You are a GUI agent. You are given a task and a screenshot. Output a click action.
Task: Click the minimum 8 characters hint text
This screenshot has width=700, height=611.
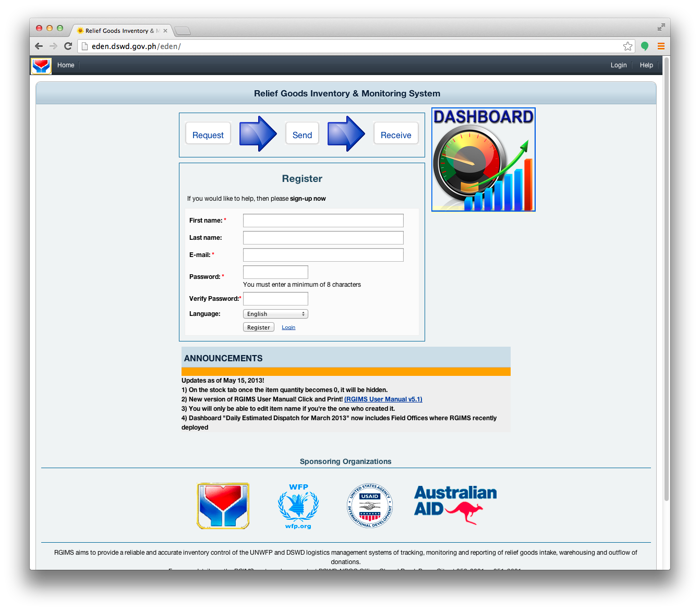coord(302,285)
